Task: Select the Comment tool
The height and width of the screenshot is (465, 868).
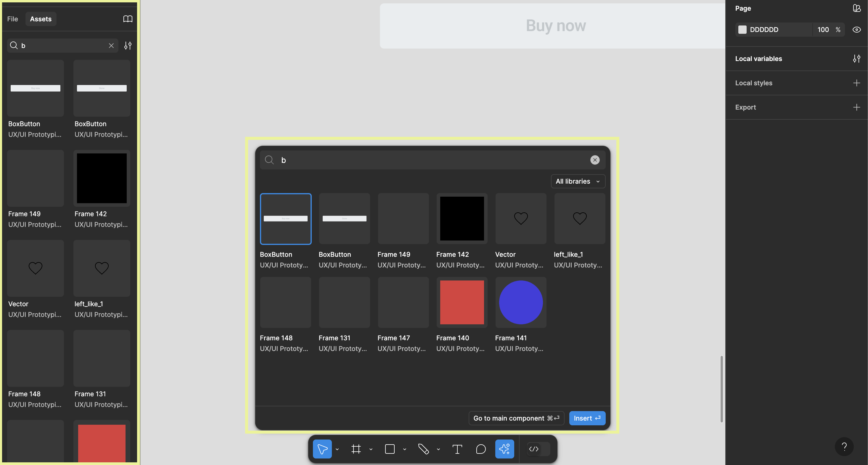Action: (x=481, y=449)
